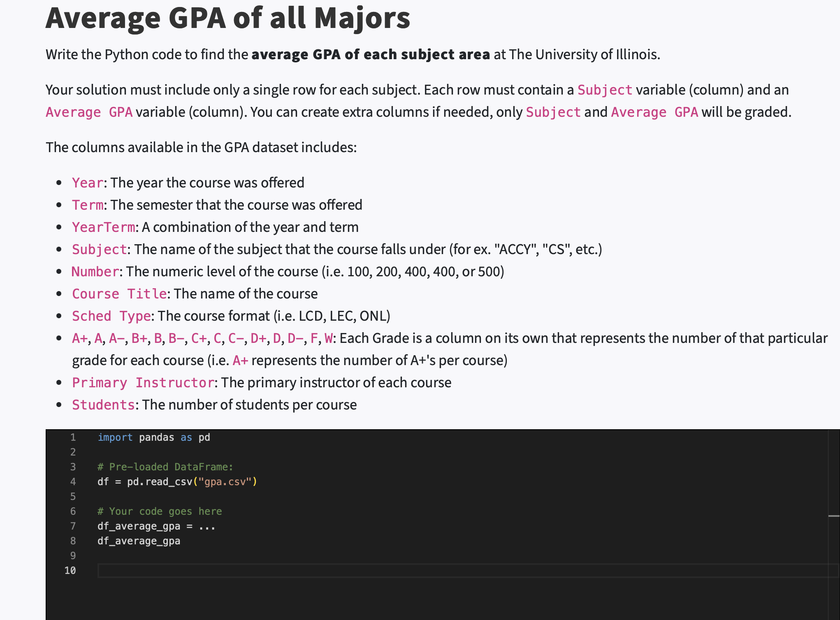Screen dimensions: 840x620
Task: Click the Number column label
Action: click(x=95, y=271)
